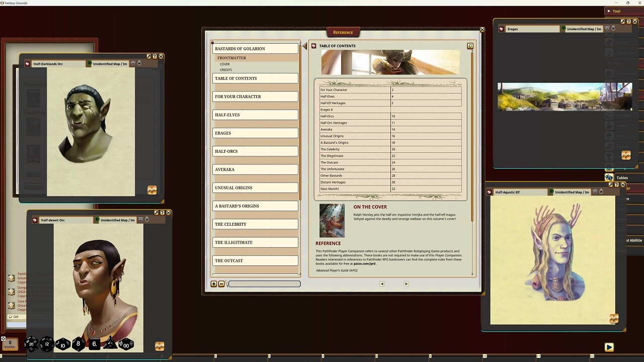Click the gear icon beside the Modifier box
Screen dimensions: 644x362
tap(4, 339)
